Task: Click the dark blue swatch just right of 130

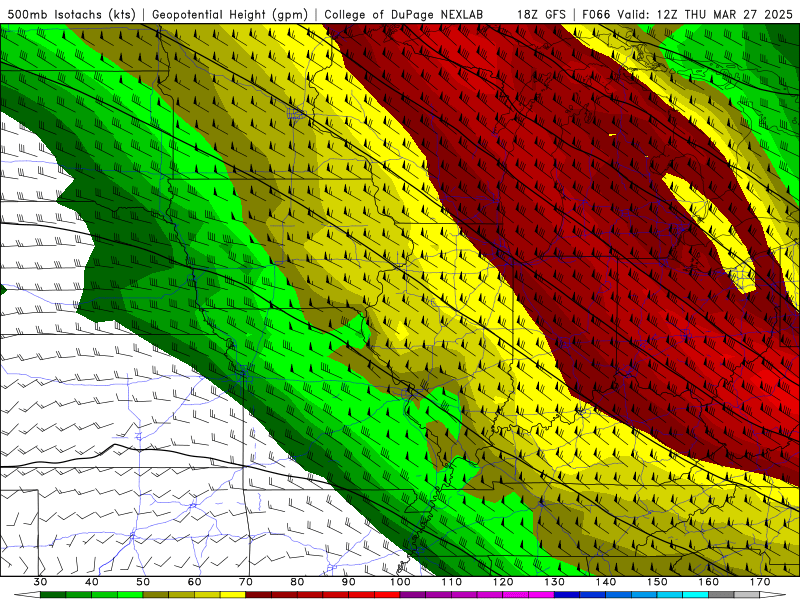Action: [567, 595]
